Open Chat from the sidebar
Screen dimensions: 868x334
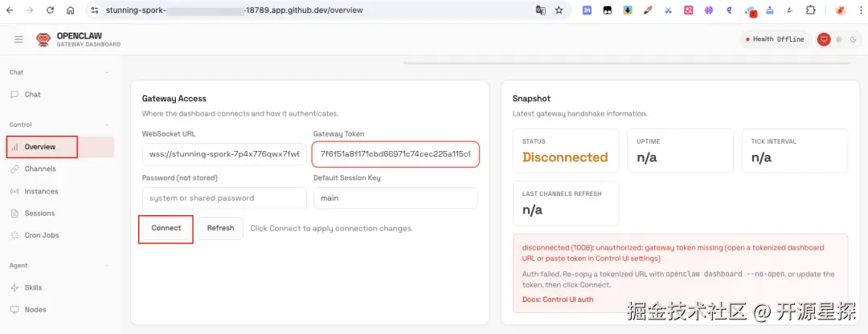coord(32,95)
